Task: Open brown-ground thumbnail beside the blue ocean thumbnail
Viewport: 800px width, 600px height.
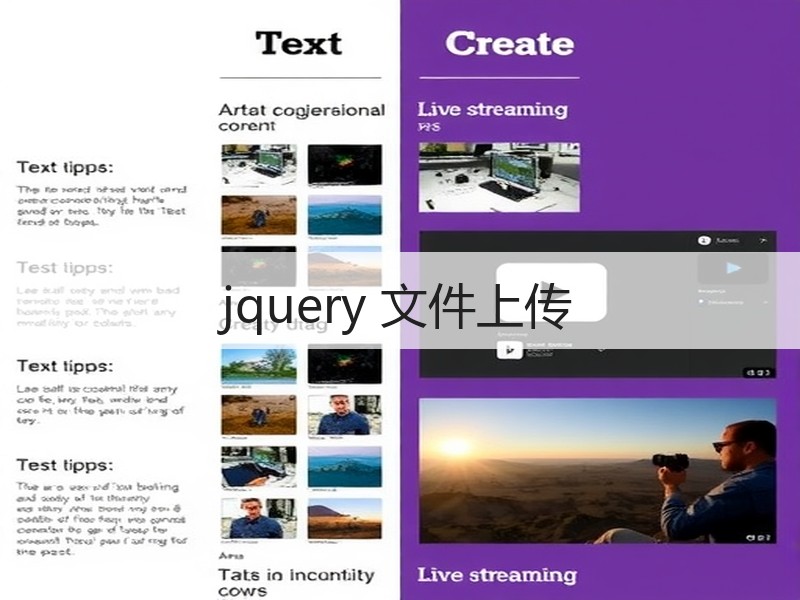Action: point(259,215)
